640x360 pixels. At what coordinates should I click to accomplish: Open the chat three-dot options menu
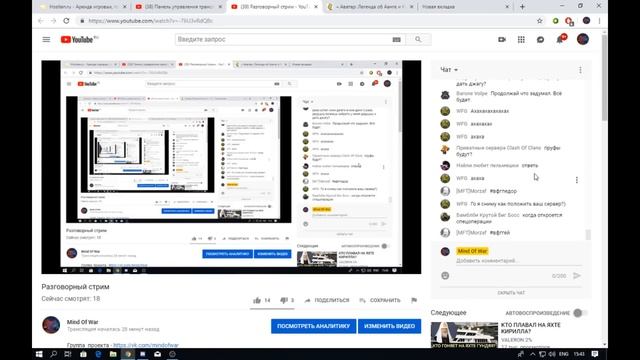point(580,70)
